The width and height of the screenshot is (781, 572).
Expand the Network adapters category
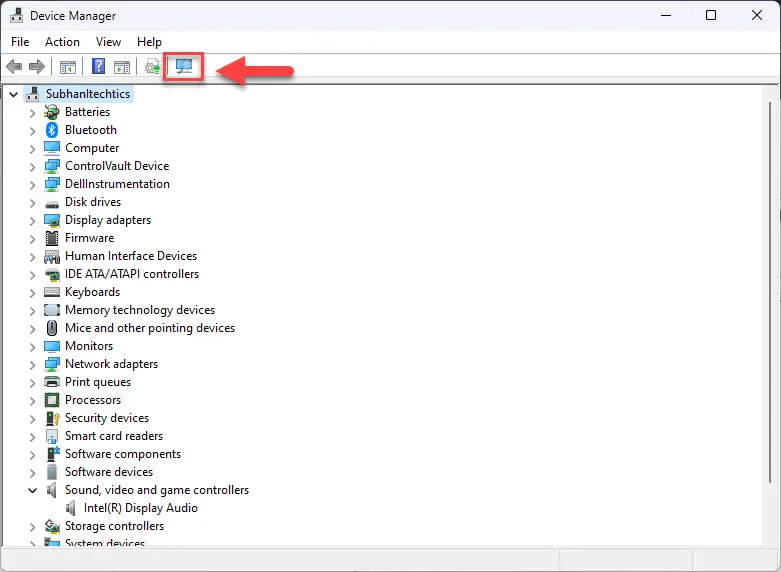(x=32, y=365)
